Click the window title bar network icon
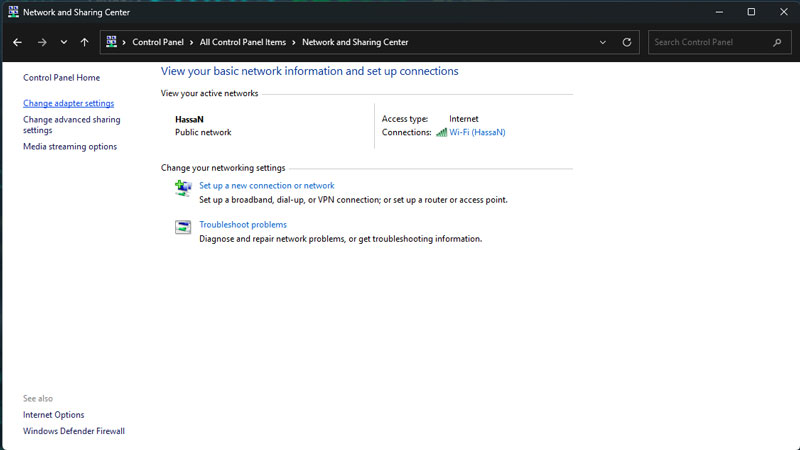The image size is (800, 450). 13,12
